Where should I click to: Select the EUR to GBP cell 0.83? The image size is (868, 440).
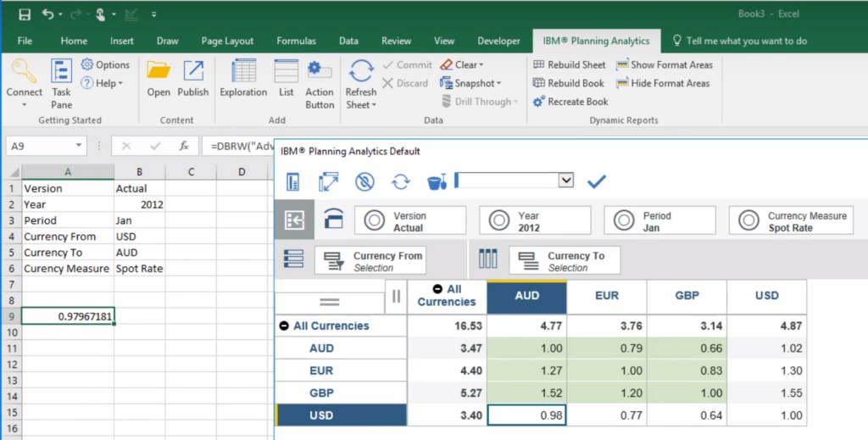[687, 370]
